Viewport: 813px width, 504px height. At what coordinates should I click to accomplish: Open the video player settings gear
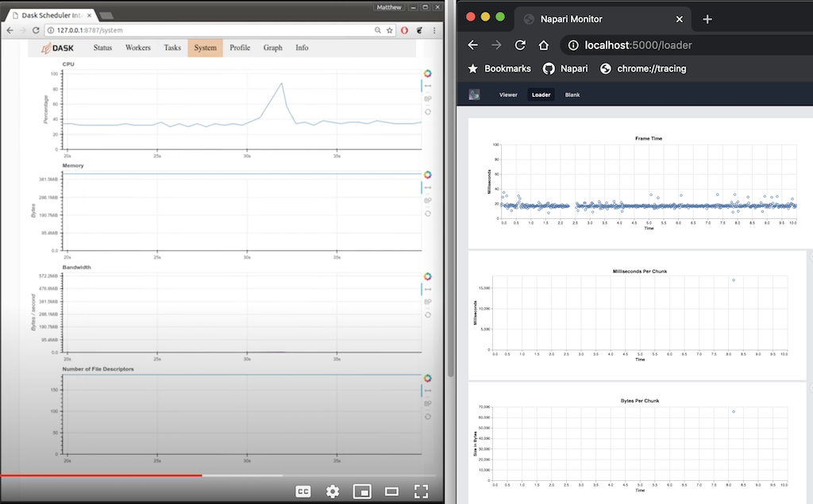(x=332, y=491)
